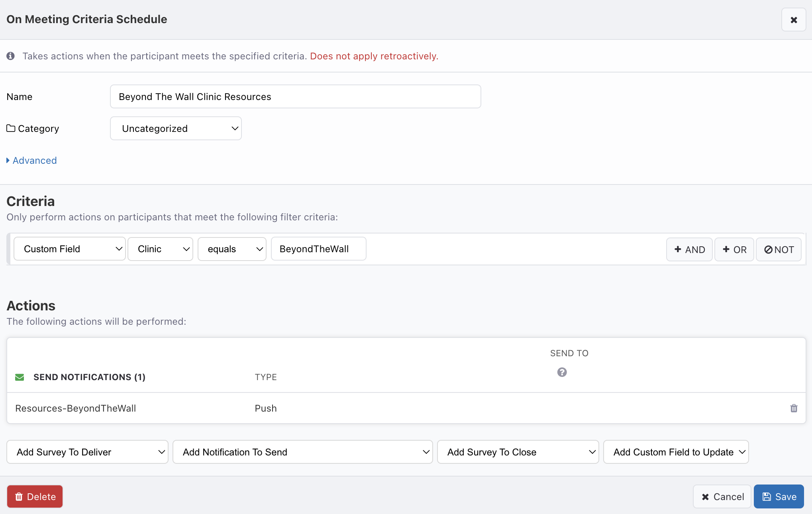Click trash icon for Resources-BeyondTheWall notification
Viewport: 812px width, 514px height.
[x=794, y=408]
